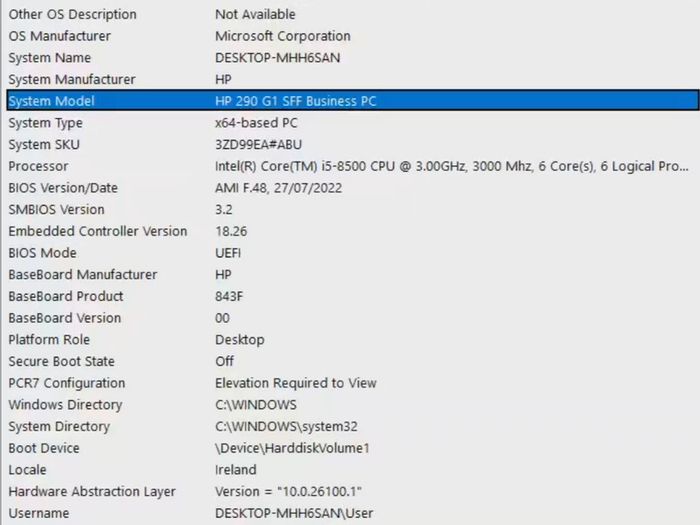Select the BaseBoard Version row label
Screen dimensions: 700x525
[65, 318]
